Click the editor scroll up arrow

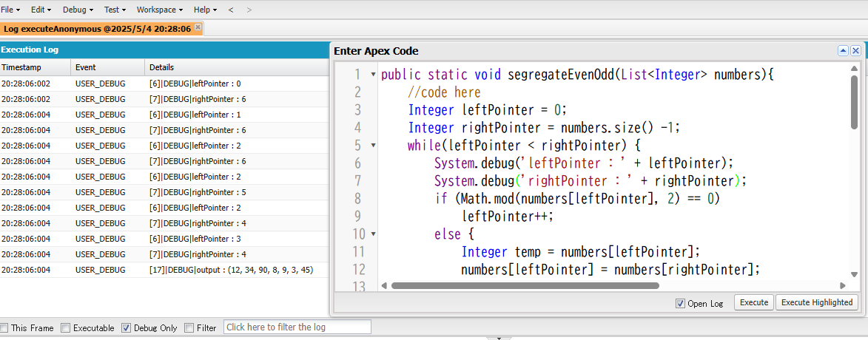coord(854,69)
